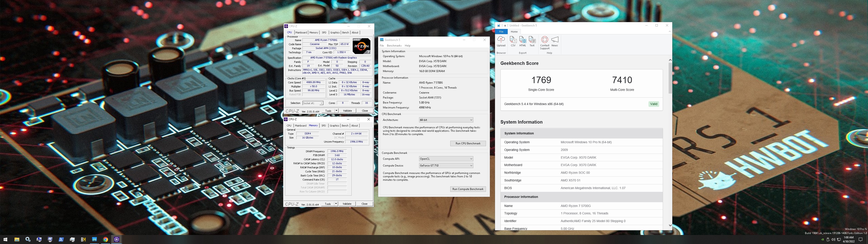Open Windows Start menu

(5, 240)
